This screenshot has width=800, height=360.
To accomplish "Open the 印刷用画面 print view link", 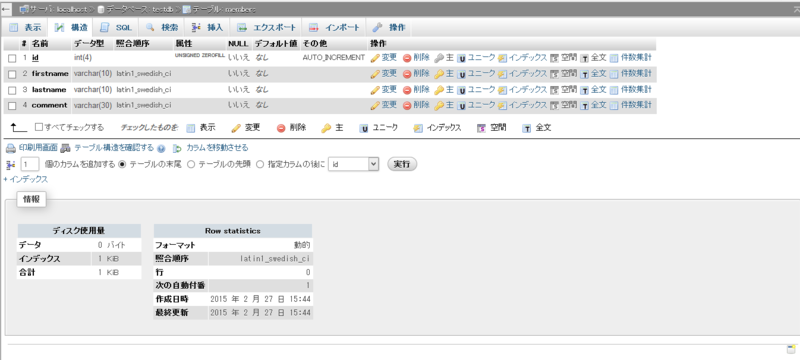I will (32, 148).
